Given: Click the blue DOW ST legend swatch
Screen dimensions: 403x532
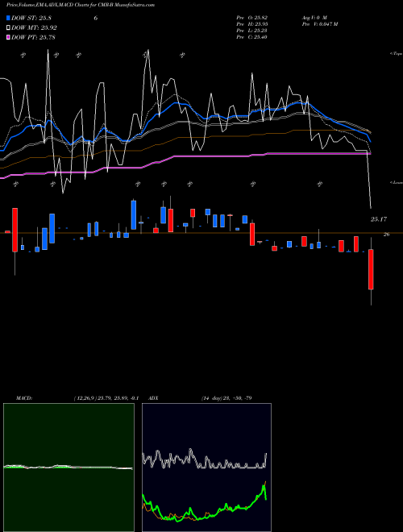Looking at the screenshot, I should (8, 18).
